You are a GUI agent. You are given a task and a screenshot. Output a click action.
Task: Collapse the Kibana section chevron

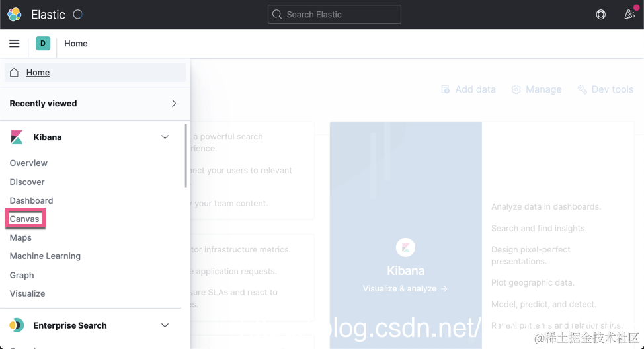(165, 137)
